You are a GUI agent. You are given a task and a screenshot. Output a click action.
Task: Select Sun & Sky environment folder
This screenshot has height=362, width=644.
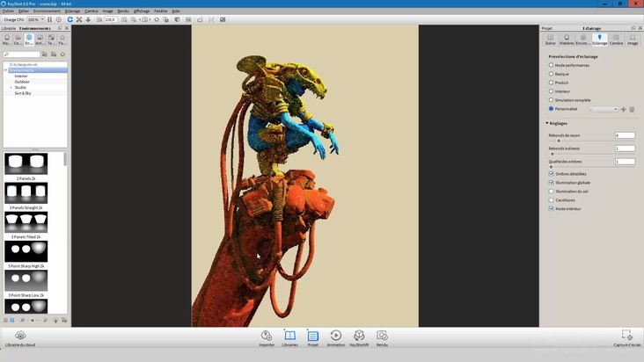(23, 93)
